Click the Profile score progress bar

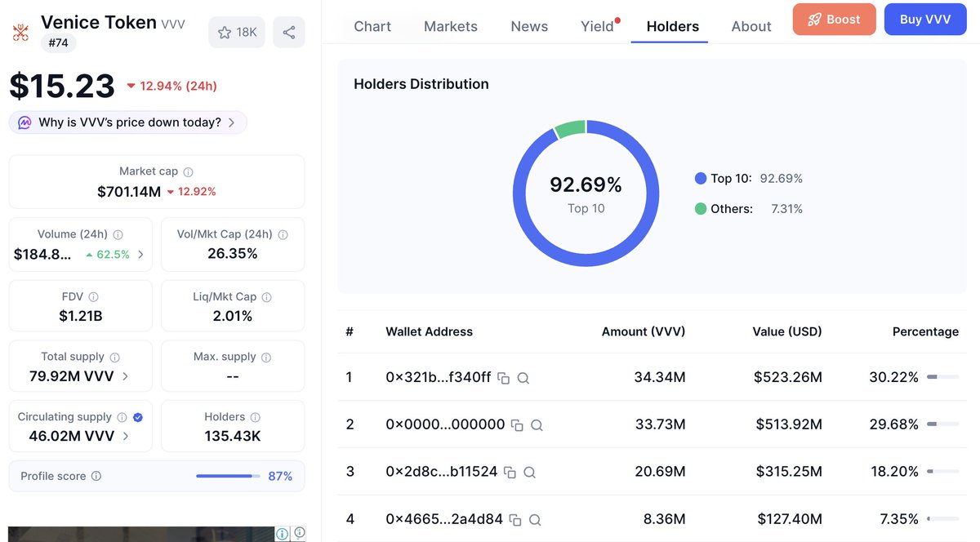(x=228, y=476)
